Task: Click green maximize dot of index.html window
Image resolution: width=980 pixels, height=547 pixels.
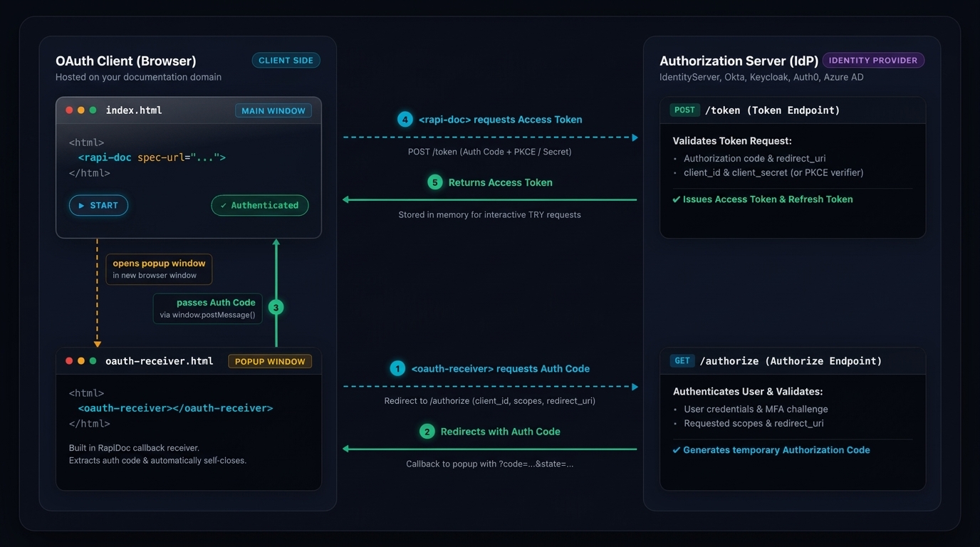Action: tap(93, 110)
